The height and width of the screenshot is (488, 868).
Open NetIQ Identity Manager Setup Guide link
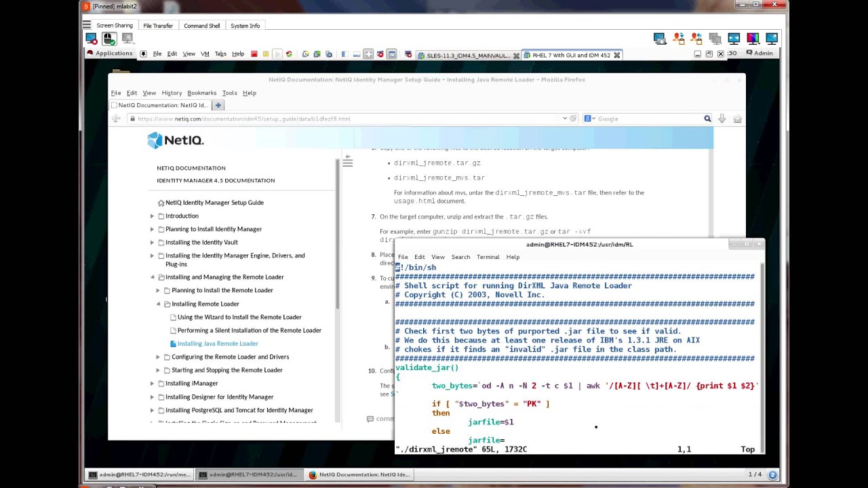click(214, 203)
